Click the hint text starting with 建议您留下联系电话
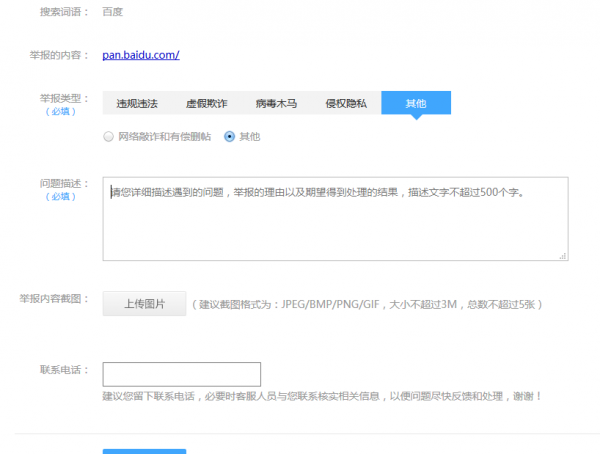 (322, 396)
